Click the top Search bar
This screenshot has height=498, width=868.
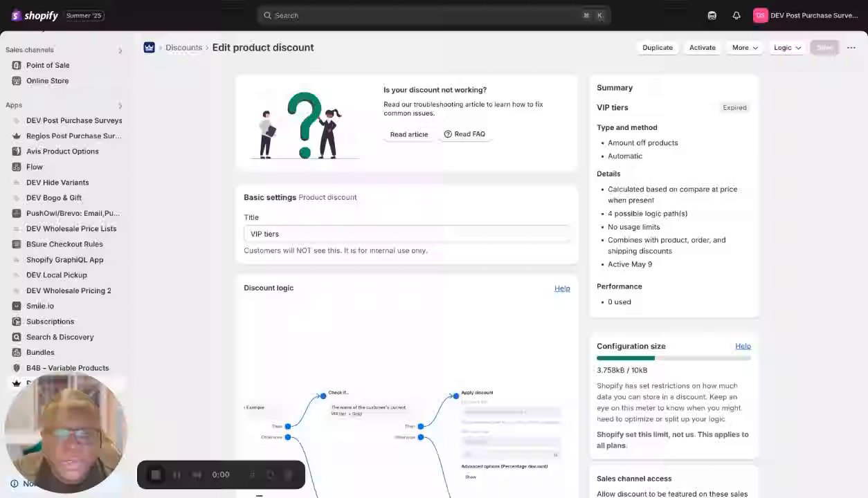point(434,15)
